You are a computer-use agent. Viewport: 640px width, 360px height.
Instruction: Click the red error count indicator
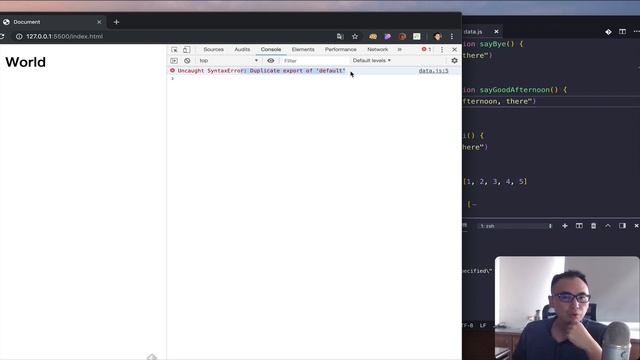[427, 49]
